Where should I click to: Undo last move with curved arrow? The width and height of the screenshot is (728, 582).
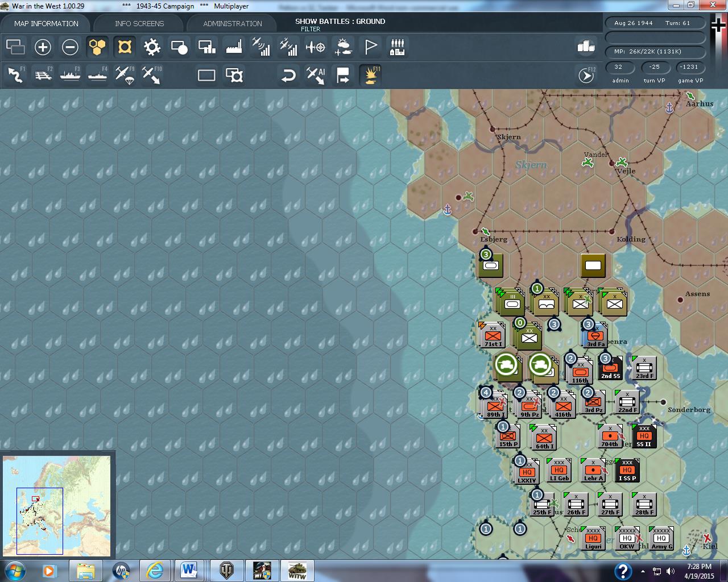pyautogui.click(x=288, y=75)
